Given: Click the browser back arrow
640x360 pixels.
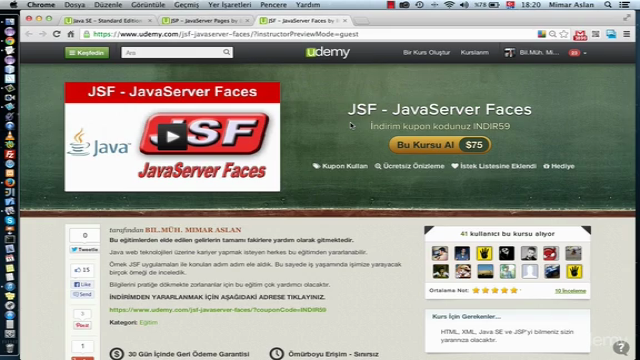Looking at the screenshot, I should [x=29, y=34].
